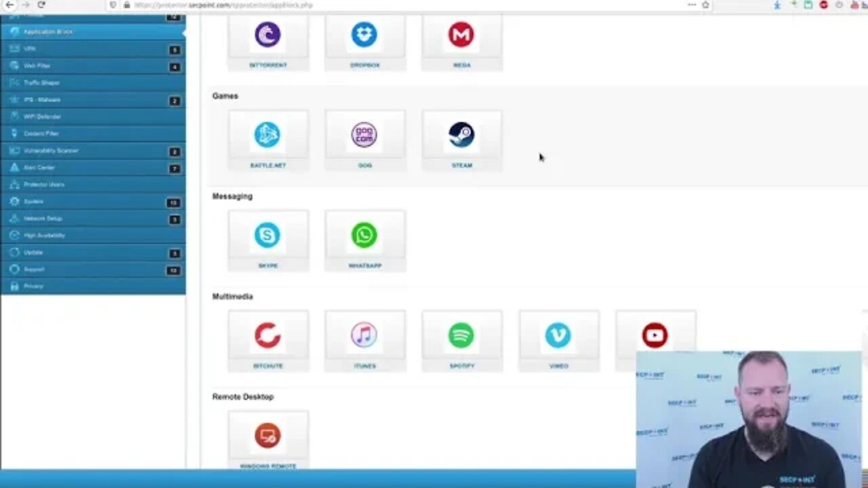Click the teal square extension icon
Image resolution: width=868 pixels, height=488 pixels.
pos(808,5)
